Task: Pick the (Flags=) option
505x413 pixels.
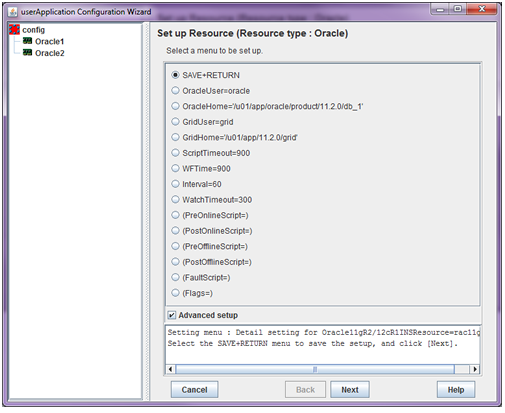Action: [192, 293]
